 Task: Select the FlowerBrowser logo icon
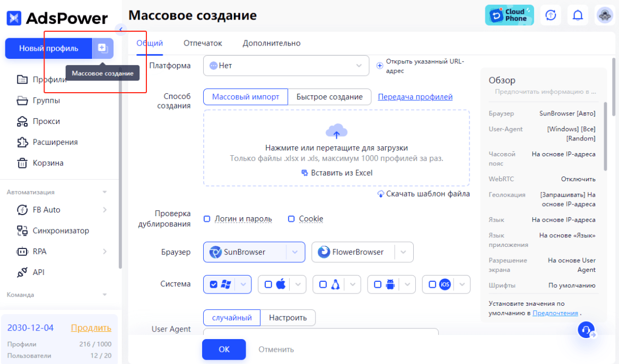(x=324, y=252)
